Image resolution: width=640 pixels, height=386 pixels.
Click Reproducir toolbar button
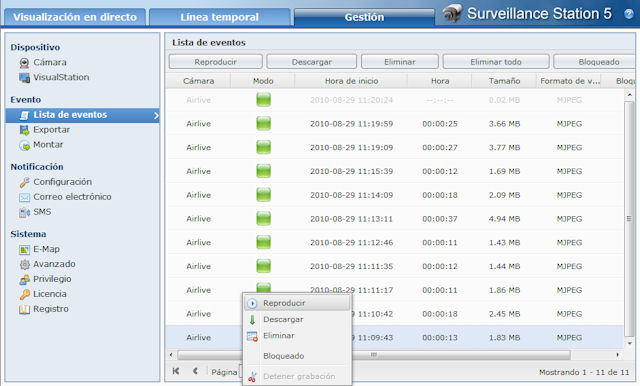tap(216, 62)
